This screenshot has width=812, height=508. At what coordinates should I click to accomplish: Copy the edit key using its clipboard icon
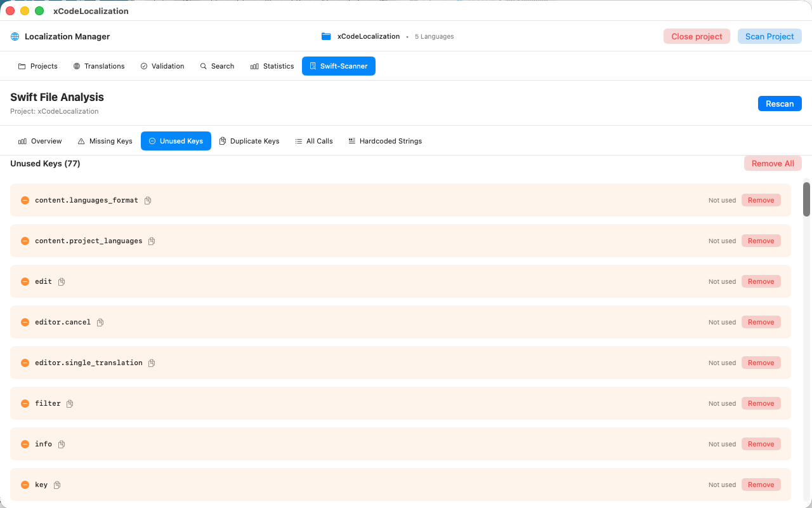tap(61, 281)
